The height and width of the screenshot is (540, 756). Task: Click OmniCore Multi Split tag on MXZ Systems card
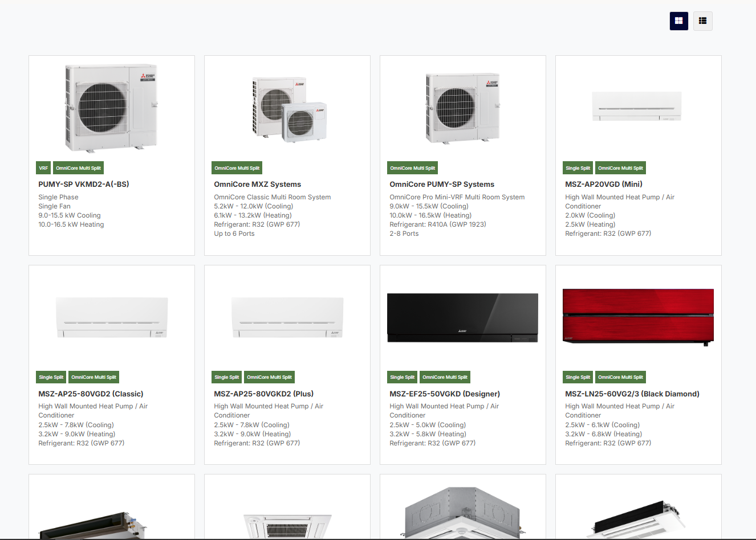[237, 168]
